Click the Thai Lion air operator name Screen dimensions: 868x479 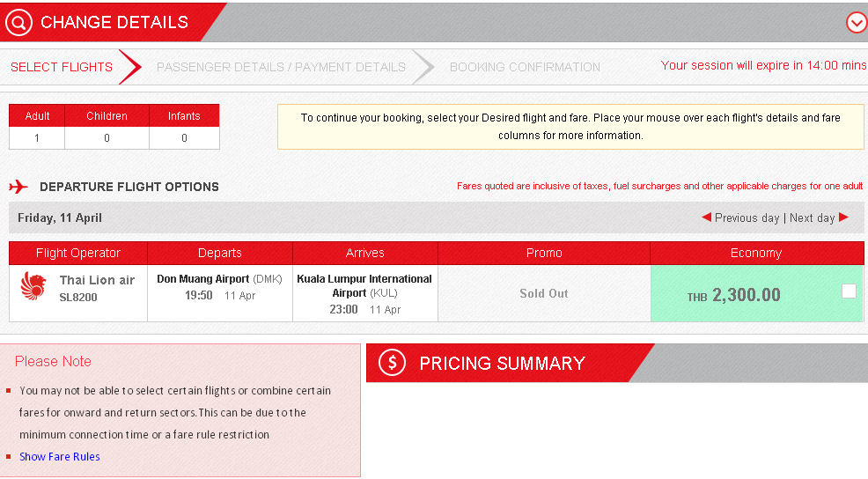point(97,280)
